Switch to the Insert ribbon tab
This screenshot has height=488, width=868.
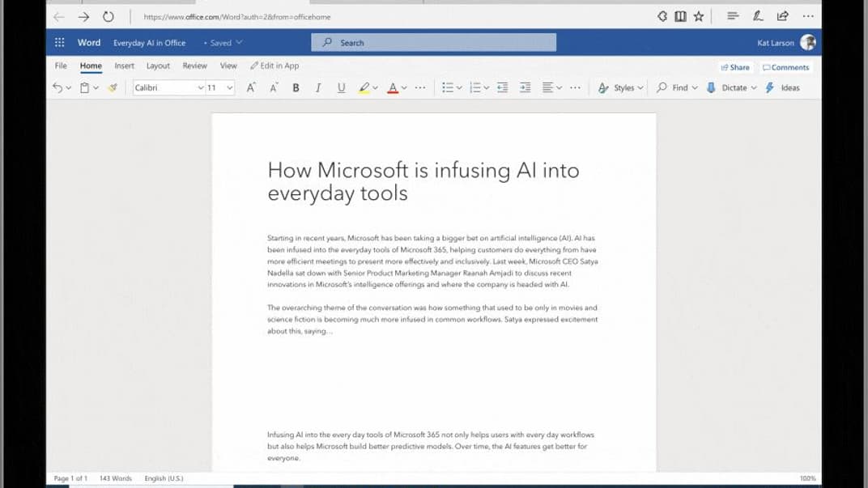(124, 66)
